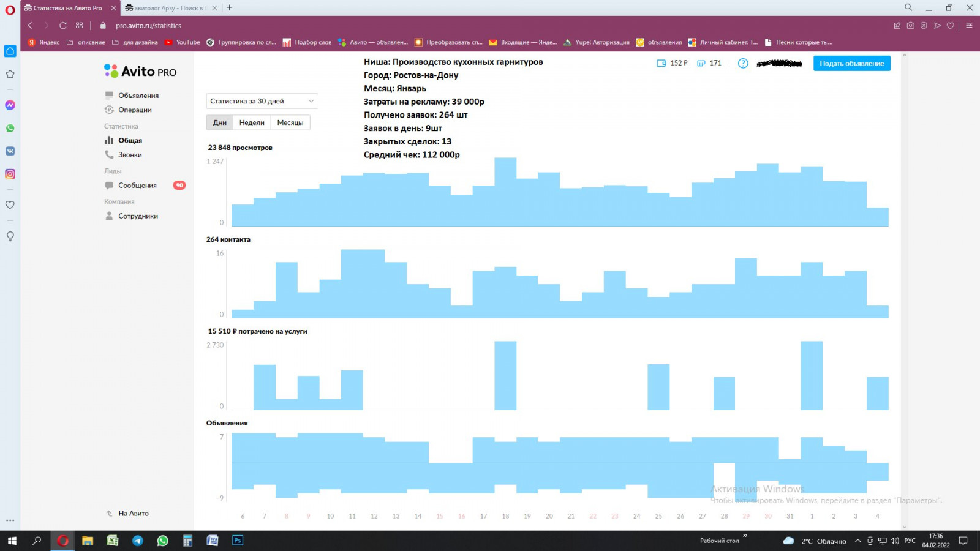Click the Подать объявление button

852,63
